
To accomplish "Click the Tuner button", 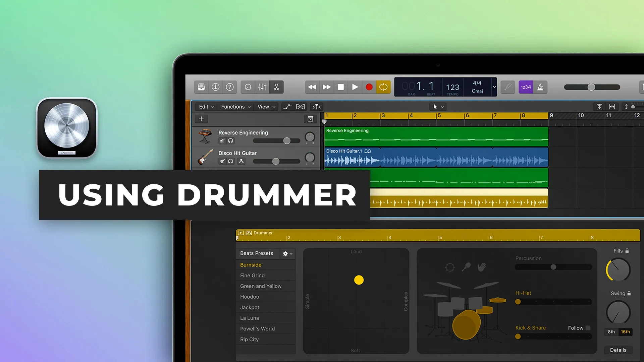I will click(508, 87).
